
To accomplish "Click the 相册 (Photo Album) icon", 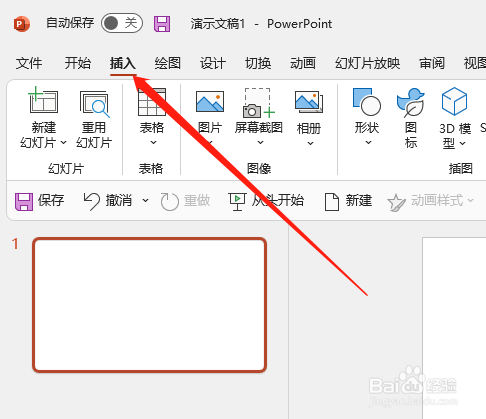I will pyautogui.click(x=309, y=102).
